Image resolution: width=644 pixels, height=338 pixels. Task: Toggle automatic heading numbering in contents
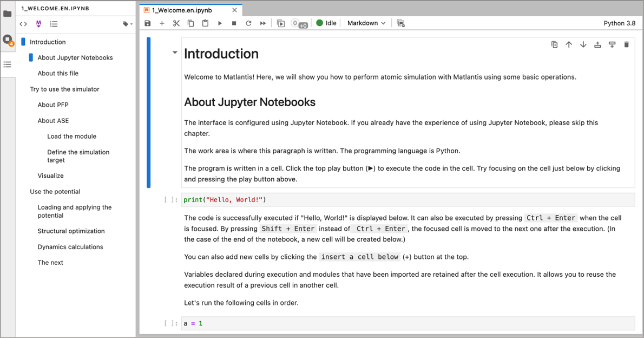[54, 24]
